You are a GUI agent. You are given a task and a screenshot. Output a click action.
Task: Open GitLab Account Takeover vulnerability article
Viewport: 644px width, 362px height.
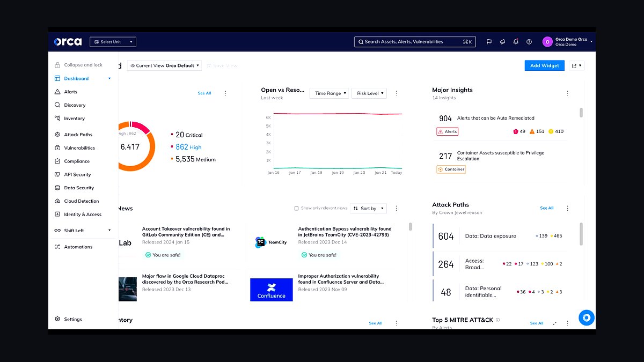tap(186, 232)
